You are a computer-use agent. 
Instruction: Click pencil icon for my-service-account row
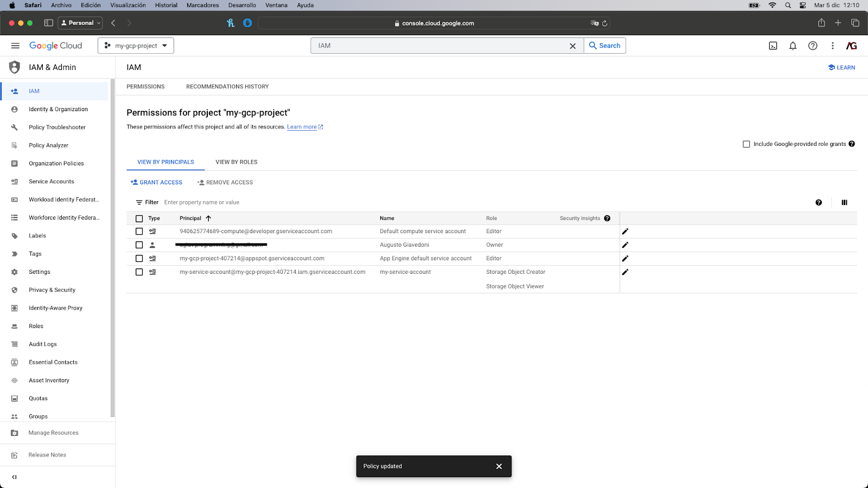tap(625, 272)
